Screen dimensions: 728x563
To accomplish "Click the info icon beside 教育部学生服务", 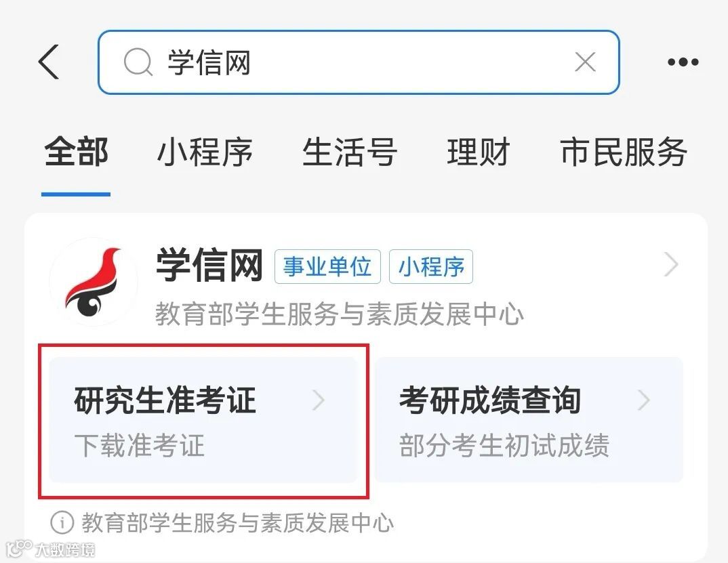I will point(62,522).
